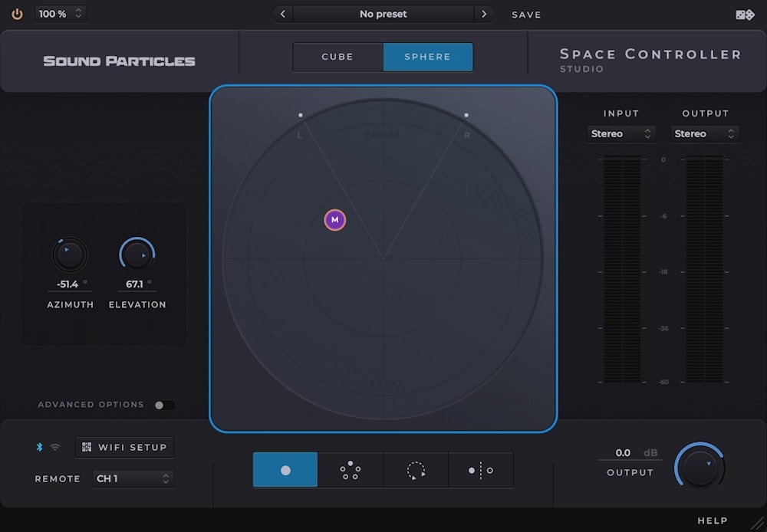Open the WIFI SETUP button
Image resolution: width=767 pixels, height=532 pixels.
124,447
